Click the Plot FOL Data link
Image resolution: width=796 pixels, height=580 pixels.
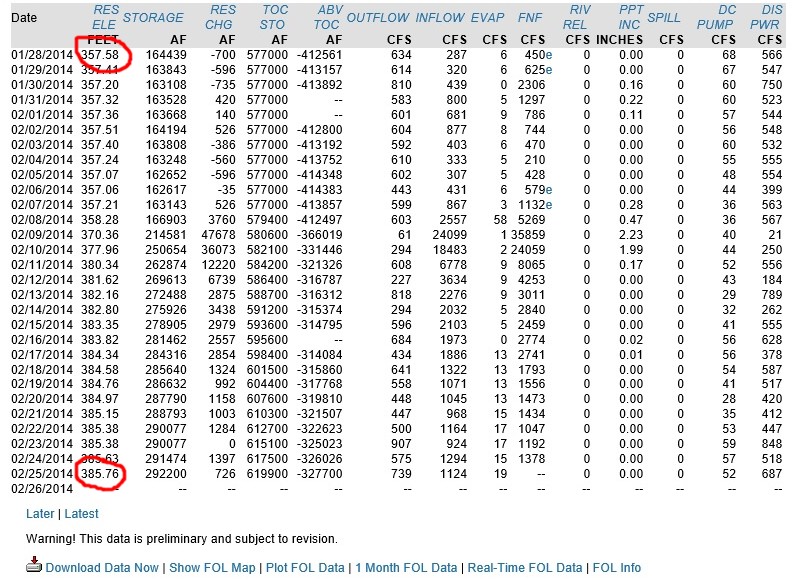click(x=304, y=568)
